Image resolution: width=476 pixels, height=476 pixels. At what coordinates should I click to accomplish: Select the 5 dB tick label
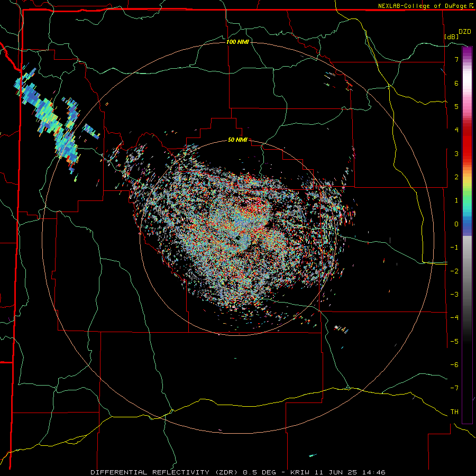456,106
